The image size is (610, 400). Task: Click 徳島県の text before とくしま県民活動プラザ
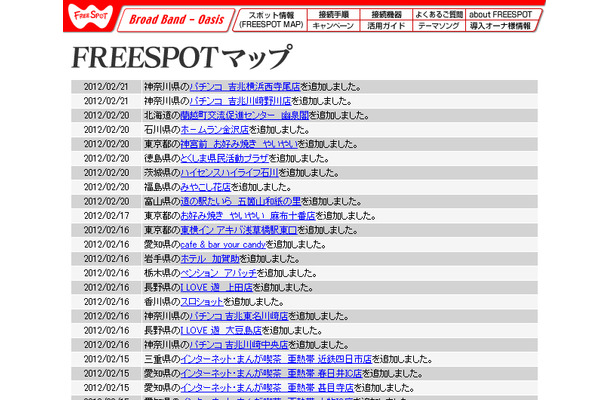pyautogui.click(x=162, y=158)
